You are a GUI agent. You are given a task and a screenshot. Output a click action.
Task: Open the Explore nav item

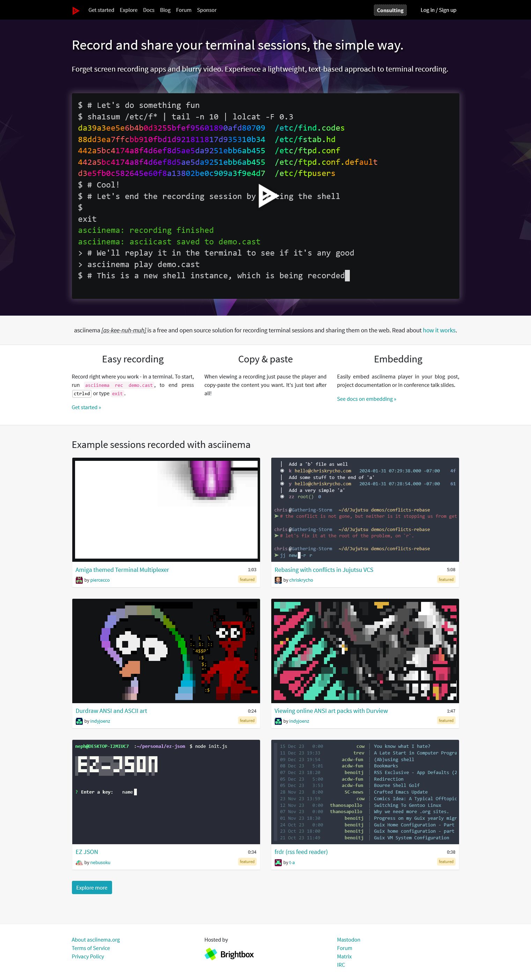coord(128,10)
